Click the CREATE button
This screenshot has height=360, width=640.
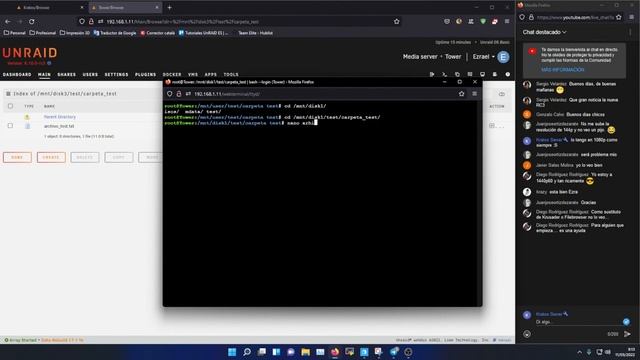[51, 157]
